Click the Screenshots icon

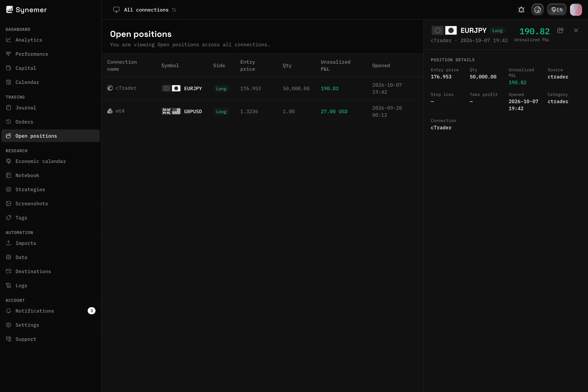coord(9,204)
